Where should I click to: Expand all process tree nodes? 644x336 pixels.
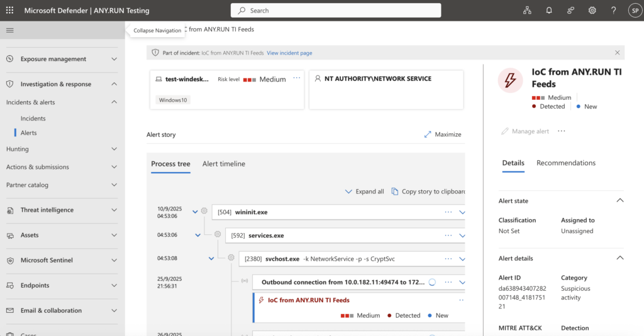click(365, 192)
